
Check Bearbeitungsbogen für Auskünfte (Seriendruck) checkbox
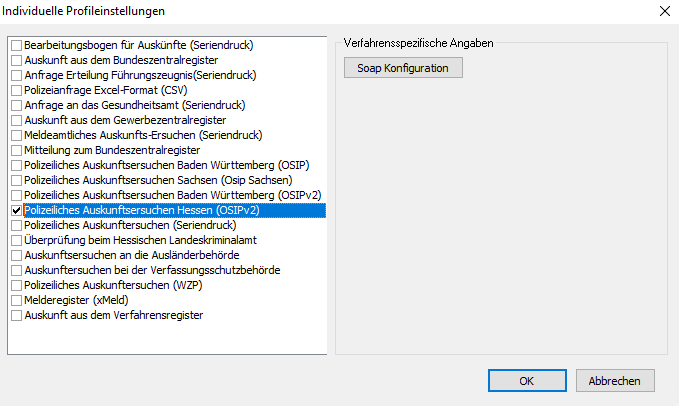(16, 46)
